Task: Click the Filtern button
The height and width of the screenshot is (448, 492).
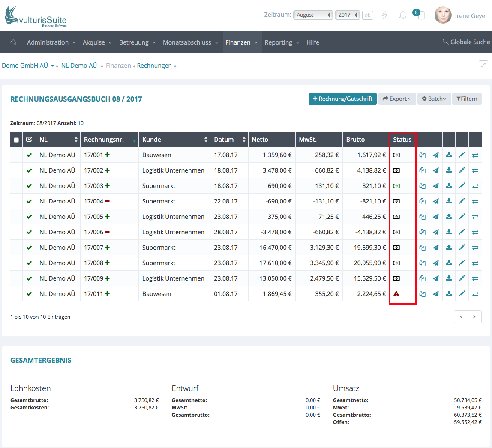Action: pyautogui.click(x=467, y=99)
